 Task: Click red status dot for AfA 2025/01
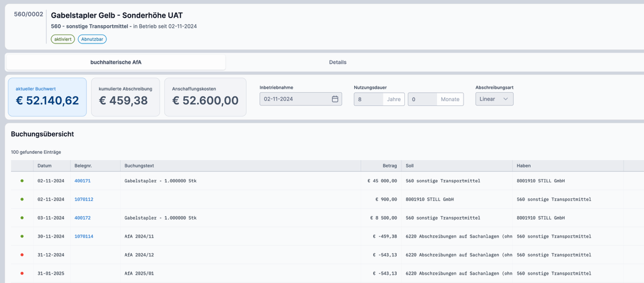22,274
